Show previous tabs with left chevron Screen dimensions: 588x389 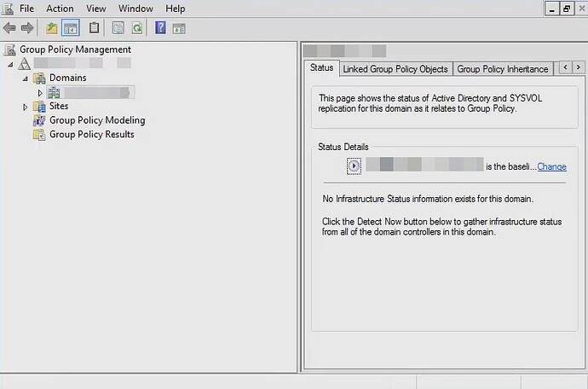(x=565, y=67)
